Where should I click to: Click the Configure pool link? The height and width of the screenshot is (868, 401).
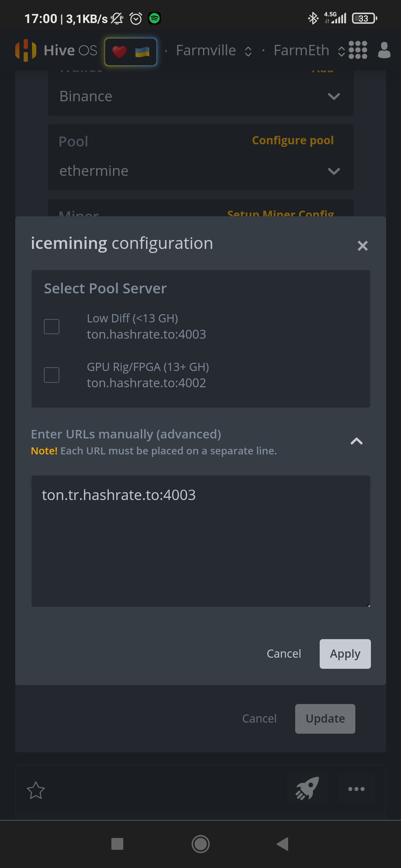pyautogui.click(x=293, y=140)
